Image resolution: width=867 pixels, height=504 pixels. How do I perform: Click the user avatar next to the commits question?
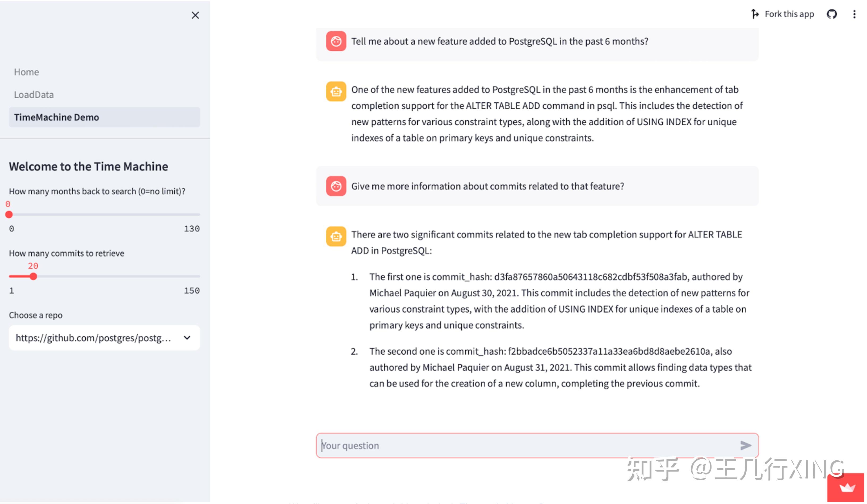click(336, 186)
